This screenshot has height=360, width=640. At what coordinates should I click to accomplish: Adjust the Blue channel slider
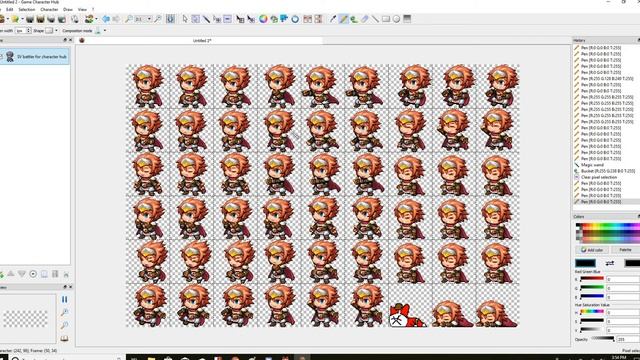click(591, 296)
